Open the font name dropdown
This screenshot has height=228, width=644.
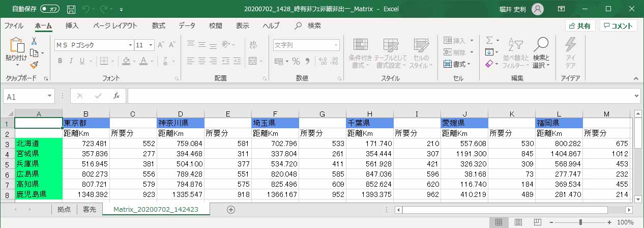point(130,45)
